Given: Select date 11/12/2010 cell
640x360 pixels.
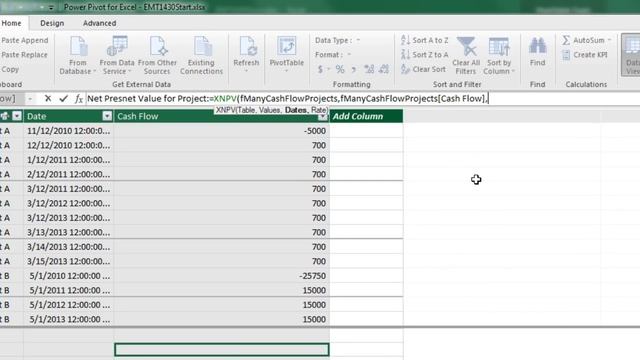Looking at the screenshot, I should pos(69,131).
